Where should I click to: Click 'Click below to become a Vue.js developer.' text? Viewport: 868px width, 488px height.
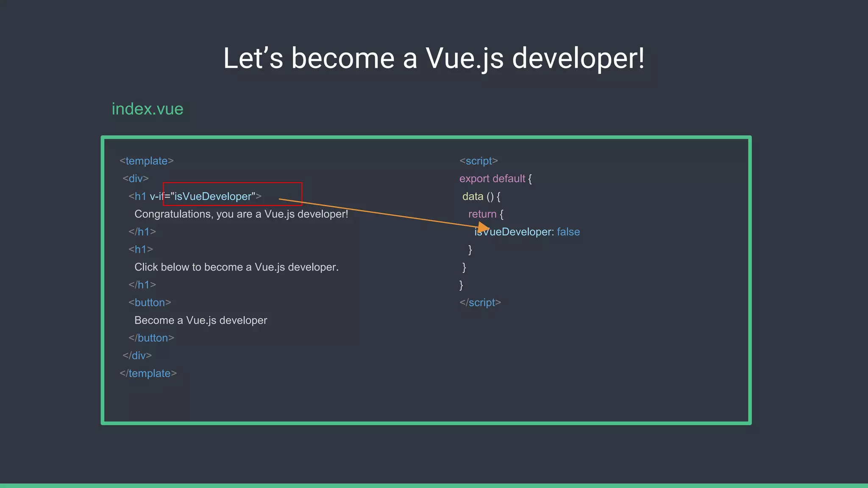click(236, 267)
